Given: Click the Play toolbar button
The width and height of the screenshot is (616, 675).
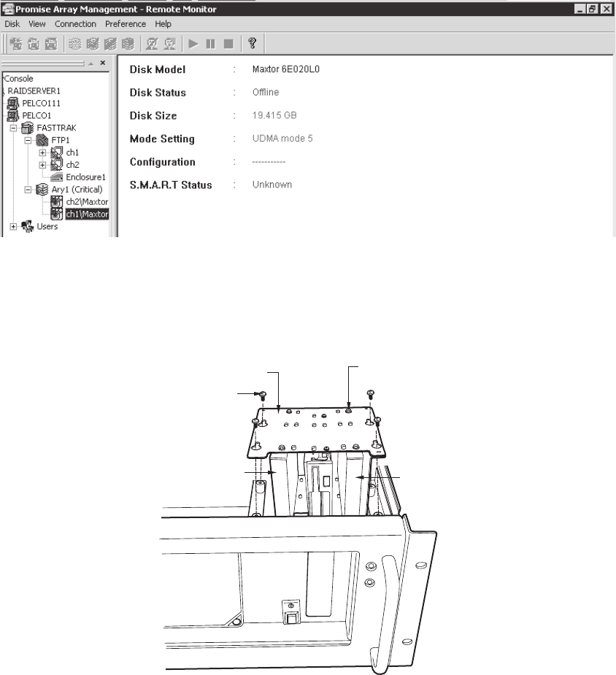Looking at the screenshot, I should point(193,44).
